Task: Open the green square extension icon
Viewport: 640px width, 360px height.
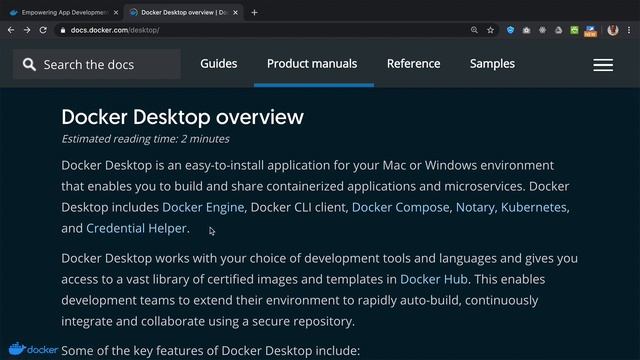Action: [574, 30]
